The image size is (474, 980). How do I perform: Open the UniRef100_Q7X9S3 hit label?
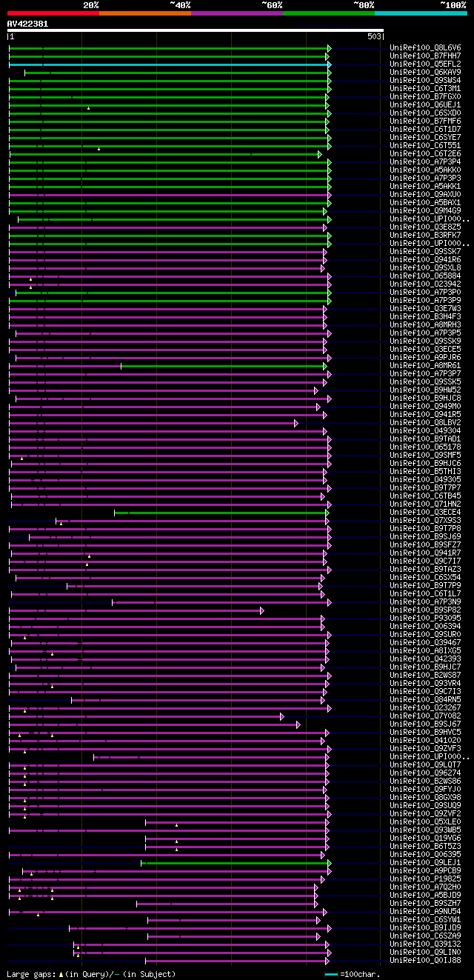tap(425, 521)
